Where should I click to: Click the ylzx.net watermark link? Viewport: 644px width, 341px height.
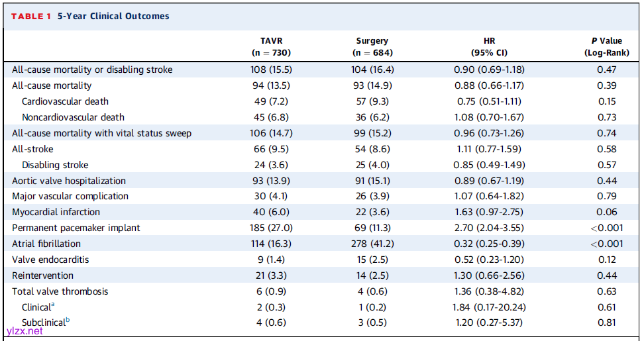[x=25, y=331]
